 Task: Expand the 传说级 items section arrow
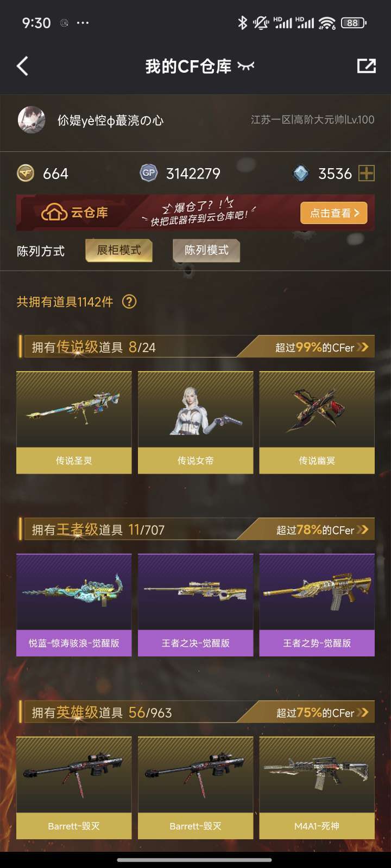pyautogui.click(x=363, y=347)
